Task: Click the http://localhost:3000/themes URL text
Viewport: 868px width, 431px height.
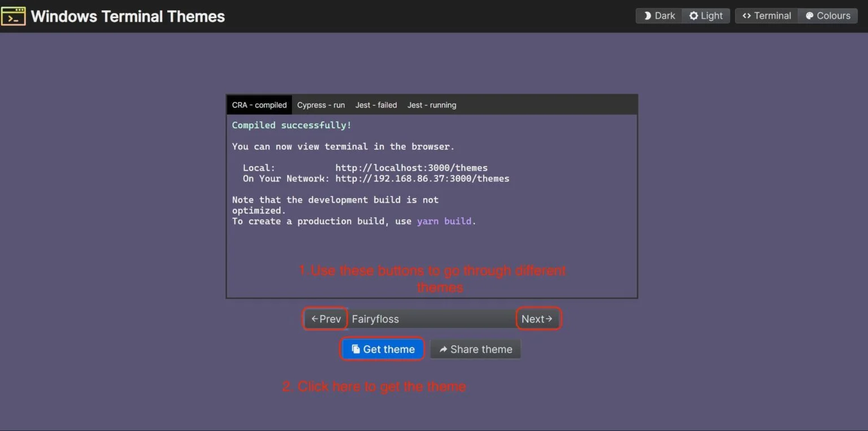Action: [x=411, y=168]
